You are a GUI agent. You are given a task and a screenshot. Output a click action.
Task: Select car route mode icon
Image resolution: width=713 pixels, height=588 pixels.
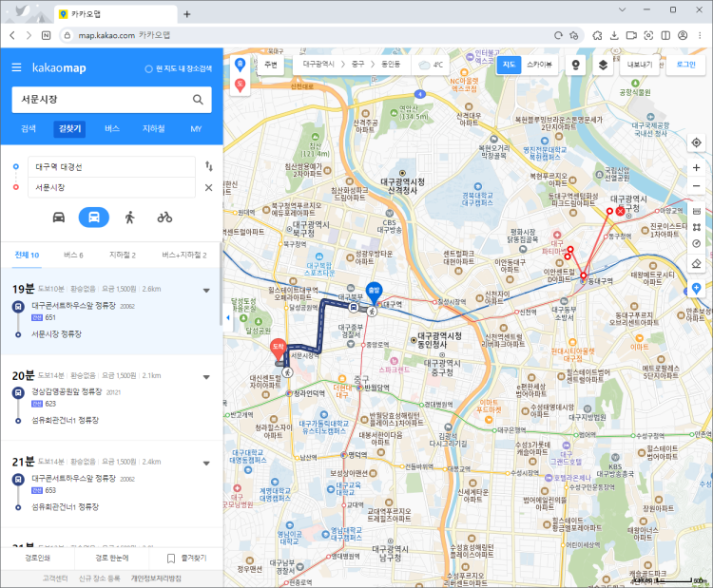click(x=59, y=218)
